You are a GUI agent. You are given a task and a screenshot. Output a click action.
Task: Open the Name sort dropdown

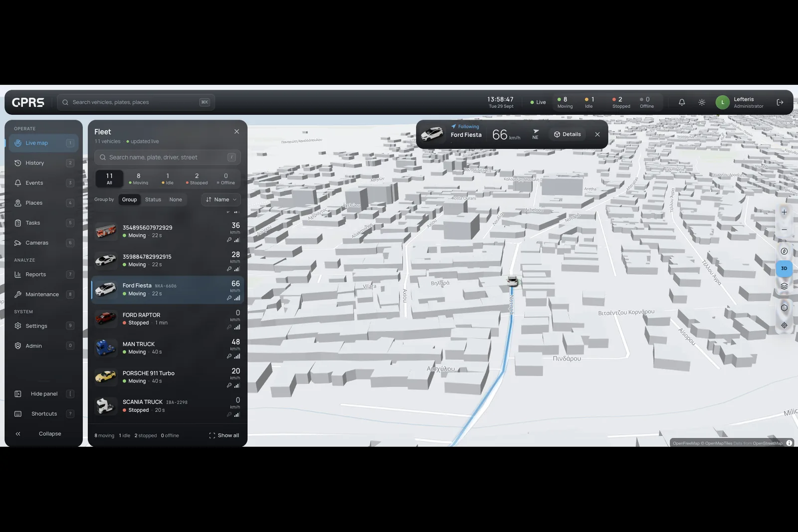[221, 199]
